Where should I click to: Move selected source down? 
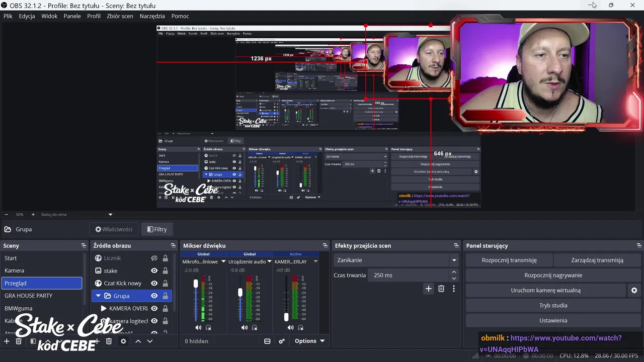149,341
